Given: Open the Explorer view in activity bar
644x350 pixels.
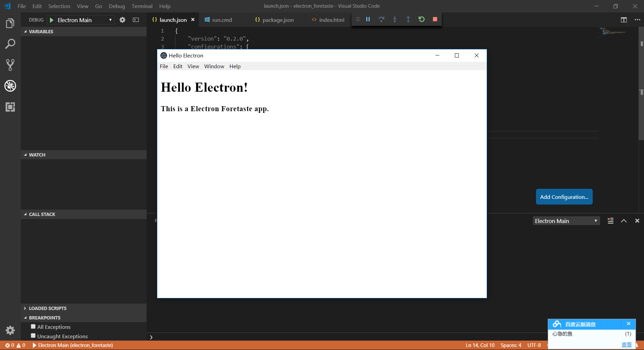Looking at the screenshot, I should [x=10, y=24].
